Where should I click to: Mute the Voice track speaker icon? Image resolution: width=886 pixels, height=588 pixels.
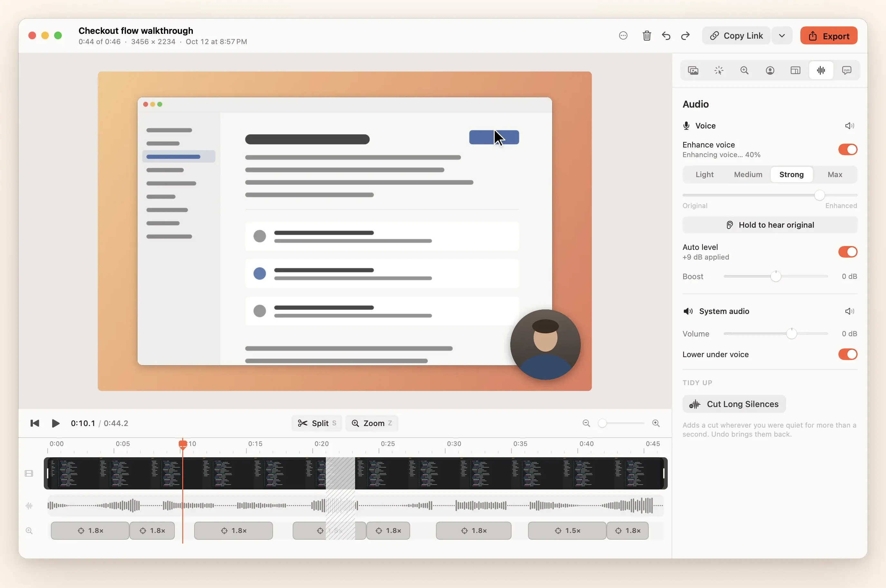tap(850, 126)
